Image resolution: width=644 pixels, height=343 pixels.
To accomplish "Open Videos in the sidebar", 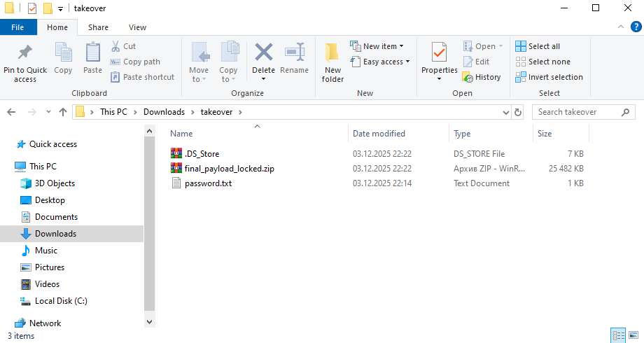I will click(47, 284).
